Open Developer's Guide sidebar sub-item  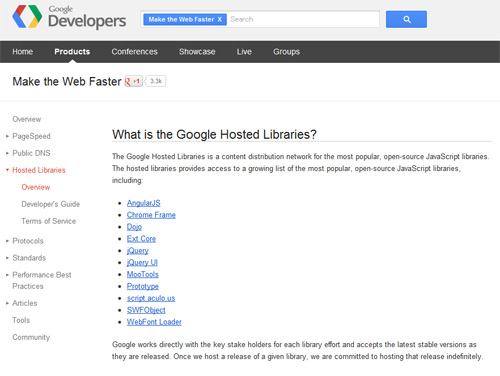tap(51, 204)
